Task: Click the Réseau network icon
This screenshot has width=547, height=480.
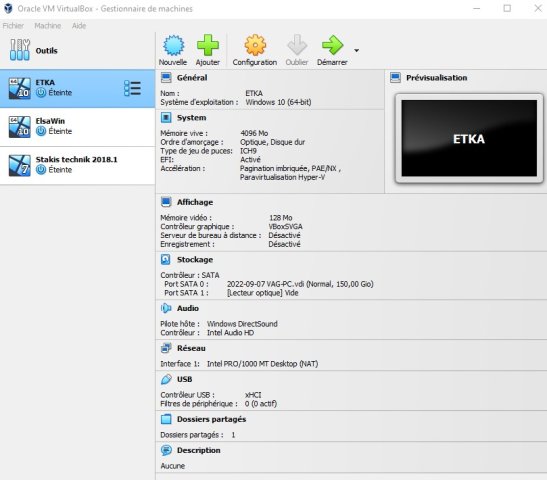Action: tap(166, 348)
